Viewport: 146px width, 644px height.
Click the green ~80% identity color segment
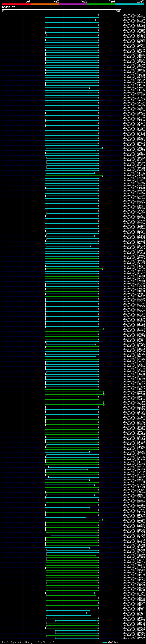101,4
